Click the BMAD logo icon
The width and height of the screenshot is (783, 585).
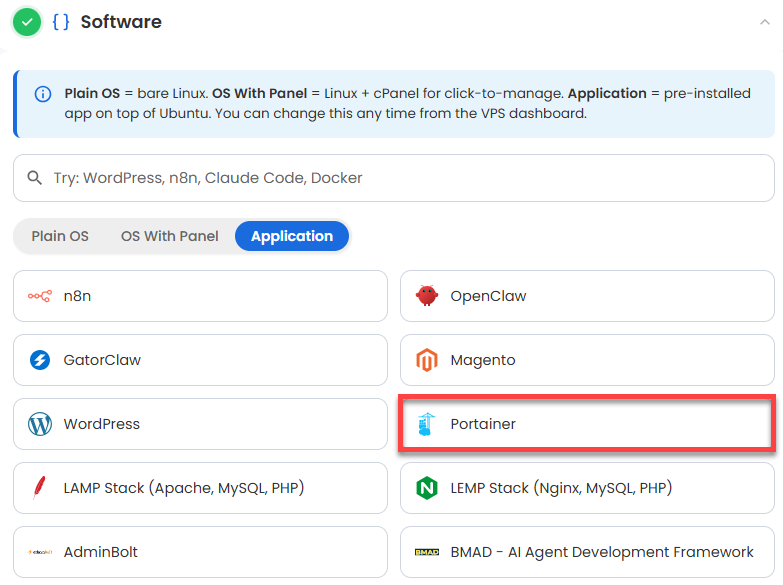click(427, 552)
